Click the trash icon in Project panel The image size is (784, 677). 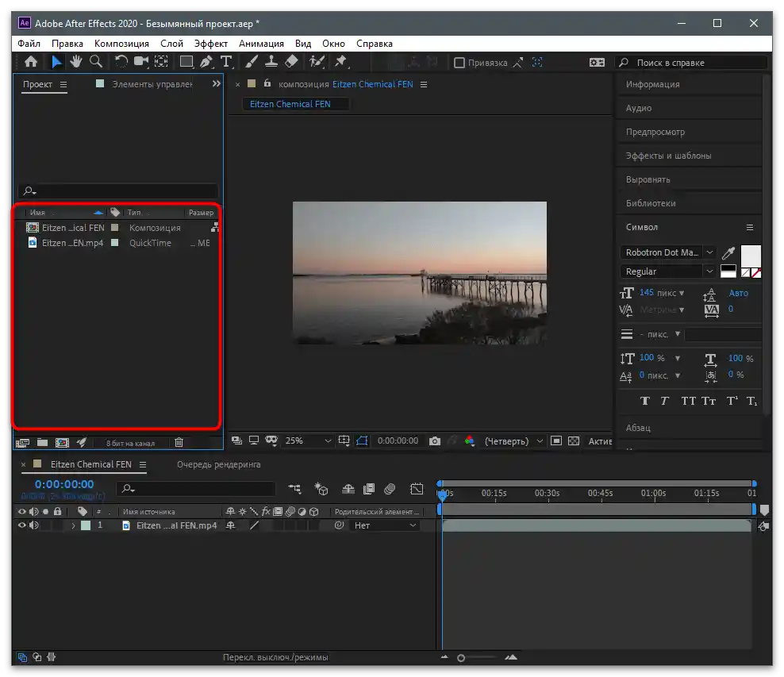coord(179,443)
